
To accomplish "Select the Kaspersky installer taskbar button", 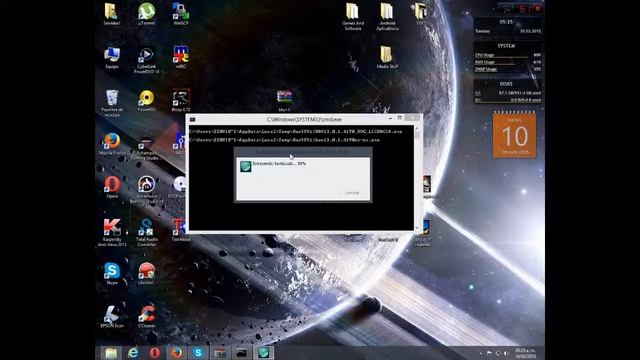I will (263, 353).
